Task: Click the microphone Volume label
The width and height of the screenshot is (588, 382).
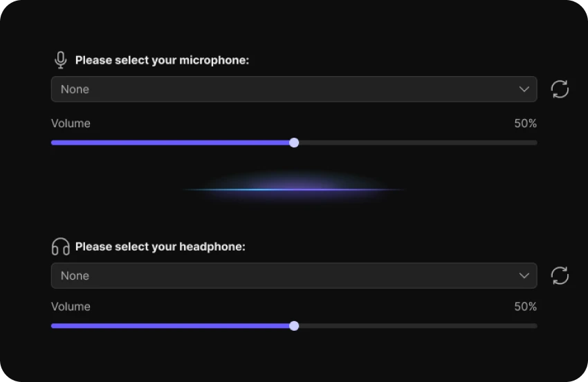Action: tap(71, 124)
